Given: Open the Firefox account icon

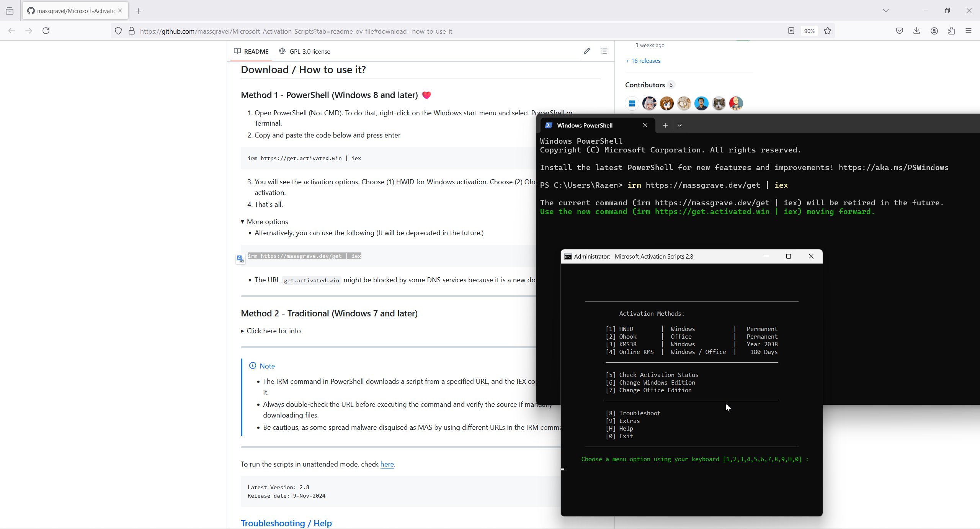Looking at the screenshot, I should pyautogui.click(x=934, y=31).
